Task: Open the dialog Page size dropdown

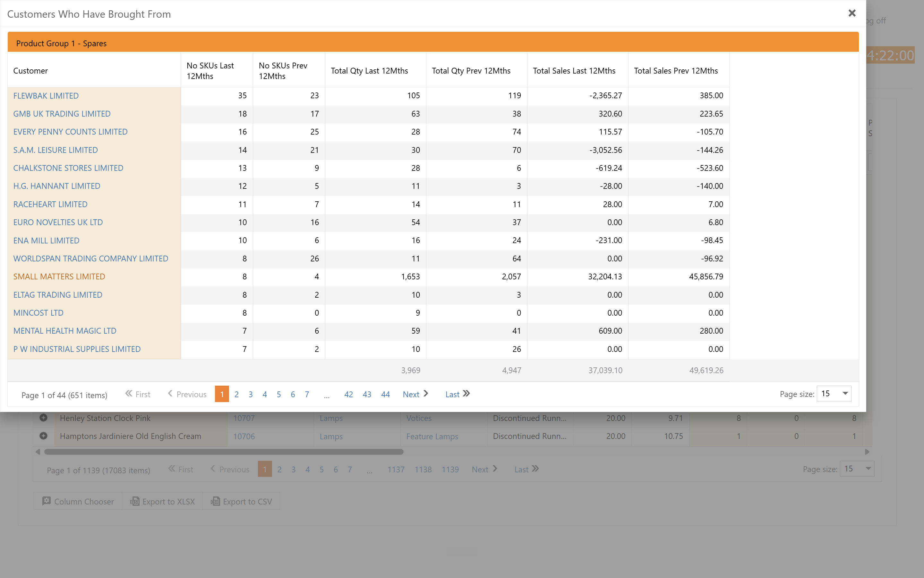Action: [834, 394]
